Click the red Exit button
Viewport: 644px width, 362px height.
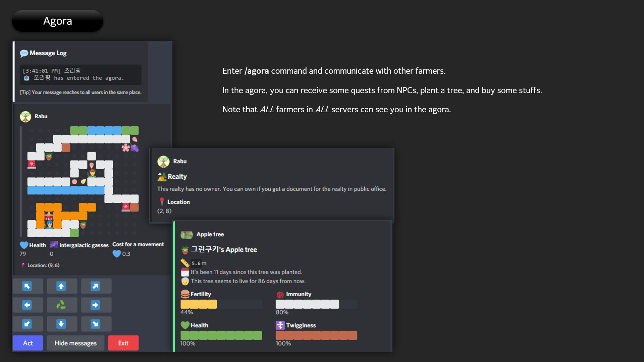click(123, 343)
